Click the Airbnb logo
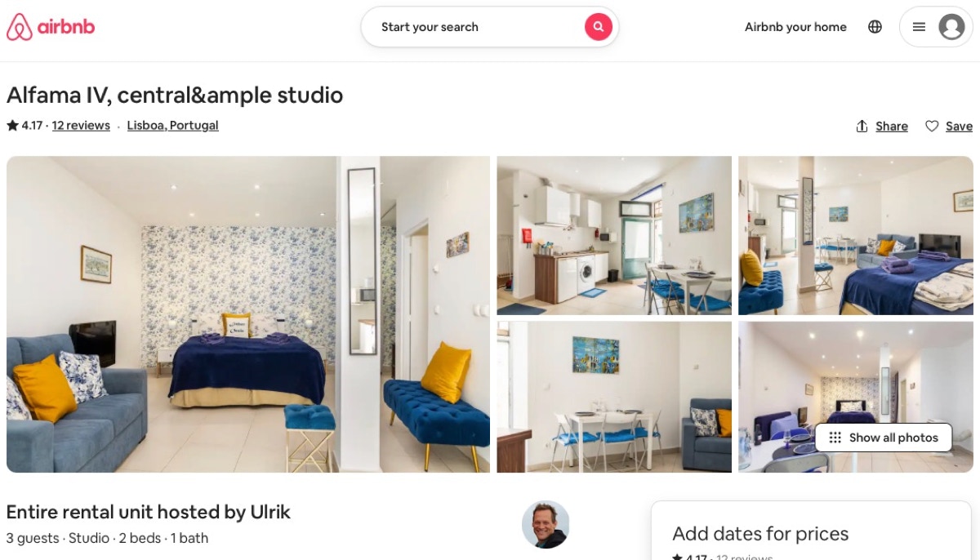The height and width of the screenshot is (560, 980). (51, 27)
